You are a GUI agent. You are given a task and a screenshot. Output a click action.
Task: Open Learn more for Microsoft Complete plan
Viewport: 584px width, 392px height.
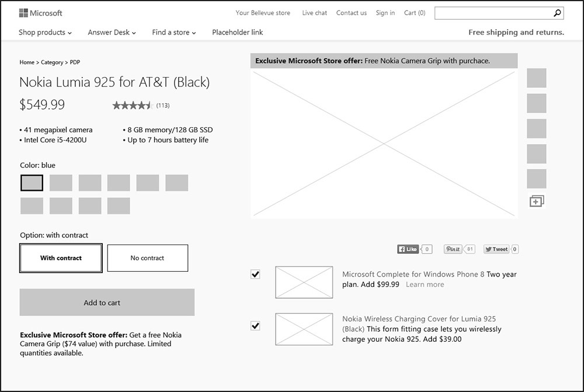coord(425,285)
